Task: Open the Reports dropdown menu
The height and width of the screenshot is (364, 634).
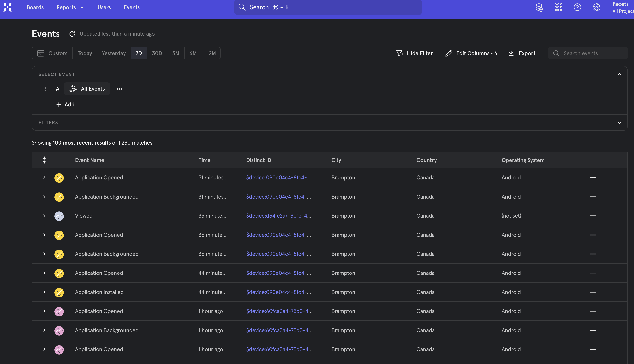Action: 70,7
